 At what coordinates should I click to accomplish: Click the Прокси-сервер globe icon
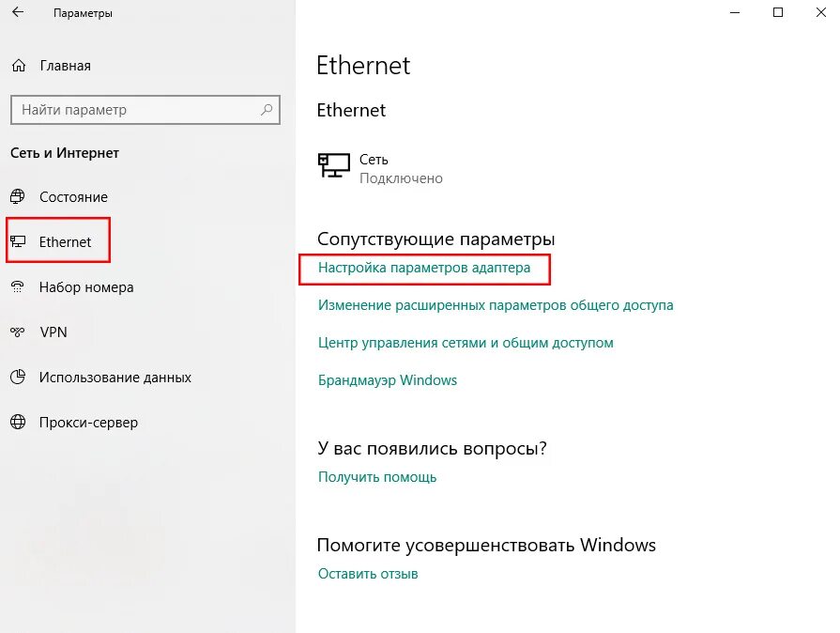point(18,423)
